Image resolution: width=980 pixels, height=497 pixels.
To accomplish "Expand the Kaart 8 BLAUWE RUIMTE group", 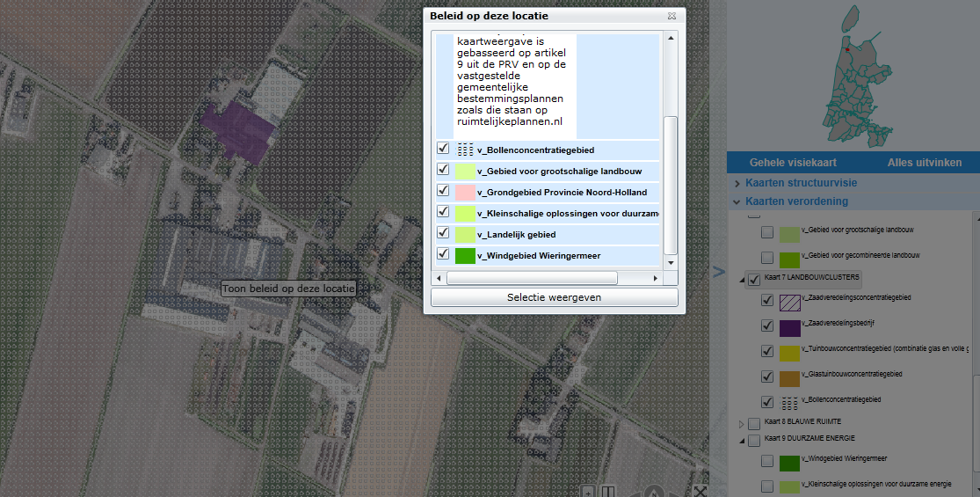I will coord(740,424).
